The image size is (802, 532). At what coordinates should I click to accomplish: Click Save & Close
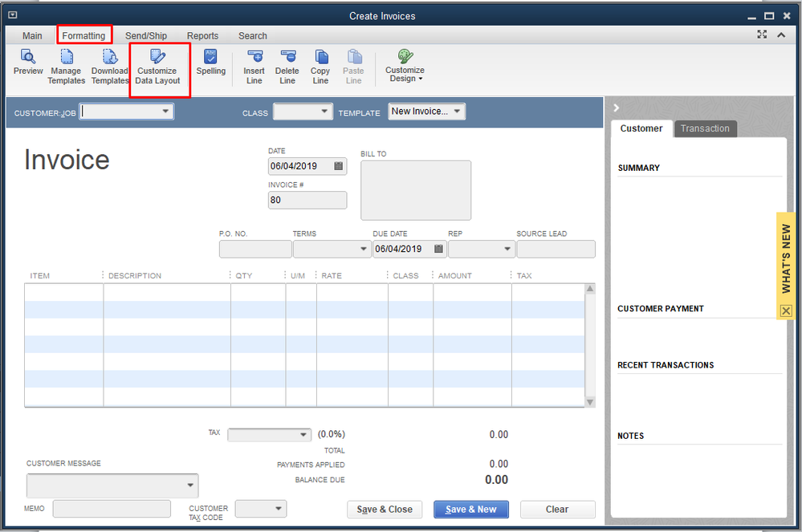tap(385, 509)
